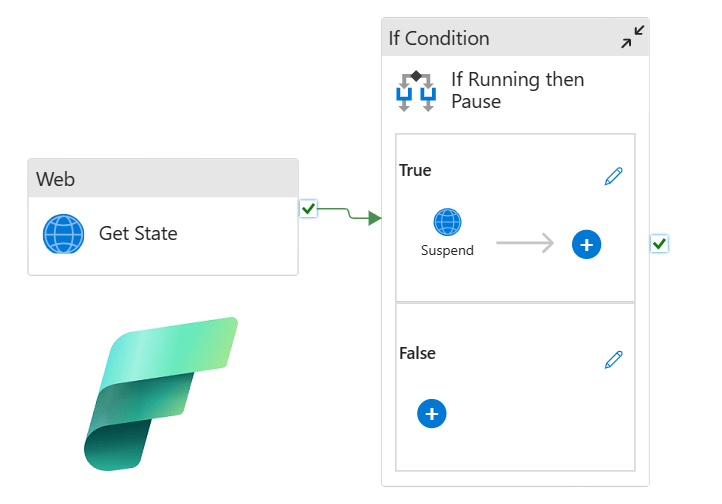This screenshot has width=722, height=504.
Task: Click the Get State success output checkbox
Action: (x=308, y=209)
